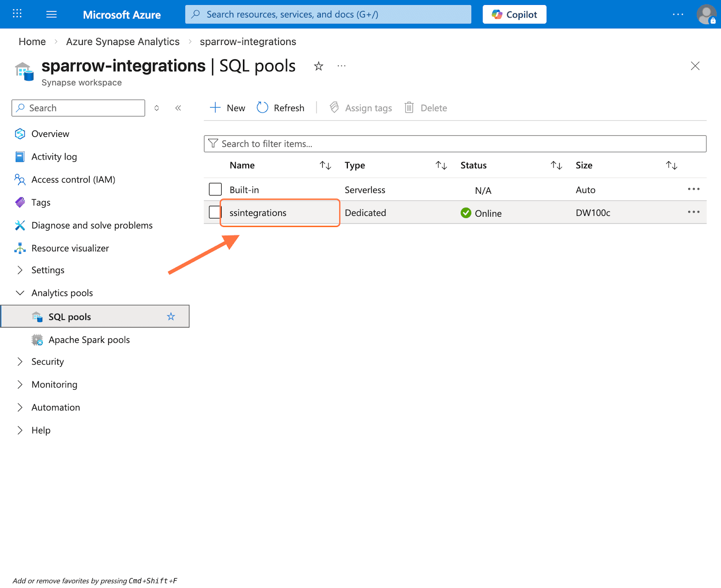This screenshot has width=721, height=588.
Task: Click the Search to filter items field
Action: [x=455, y=144]
